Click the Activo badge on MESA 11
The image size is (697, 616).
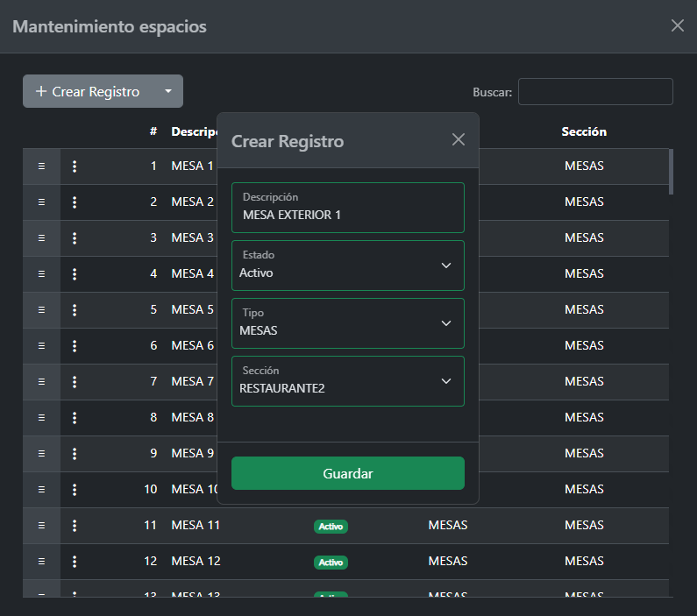pos(331,527)
